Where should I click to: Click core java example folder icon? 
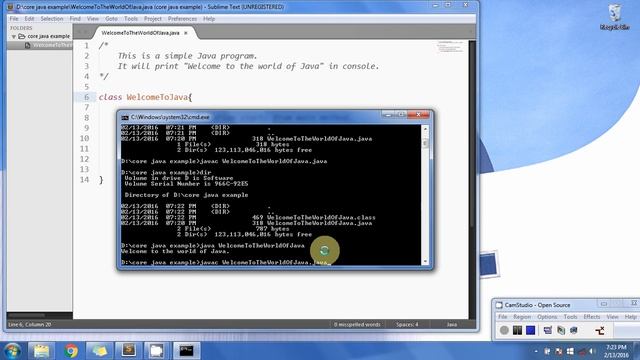coord(22,36)
